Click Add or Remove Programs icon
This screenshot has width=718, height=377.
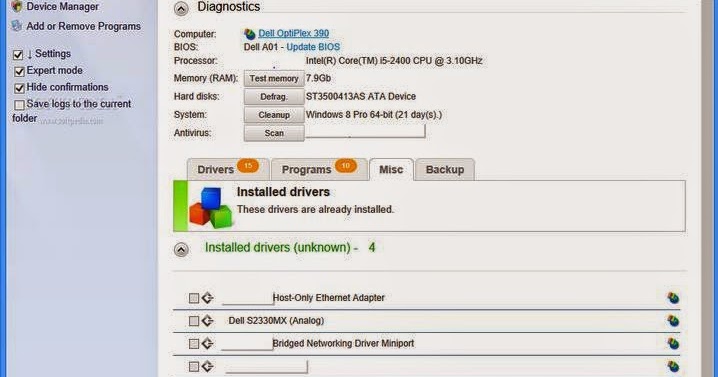[x=16, y=26]
